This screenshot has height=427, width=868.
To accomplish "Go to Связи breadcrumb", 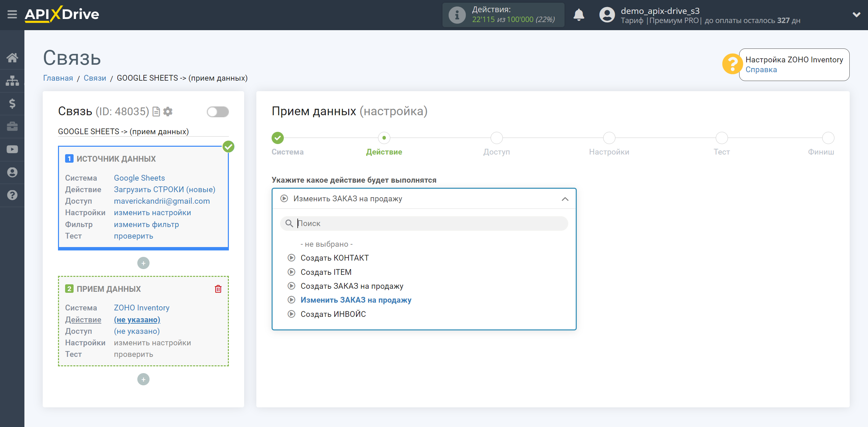I will [95, 78].
